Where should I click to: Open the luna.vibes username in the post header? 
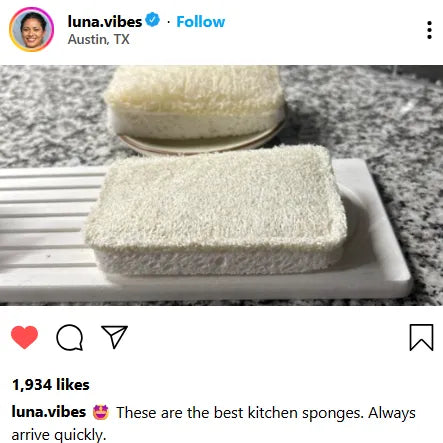pyautogui.click(x=105, y=22)
